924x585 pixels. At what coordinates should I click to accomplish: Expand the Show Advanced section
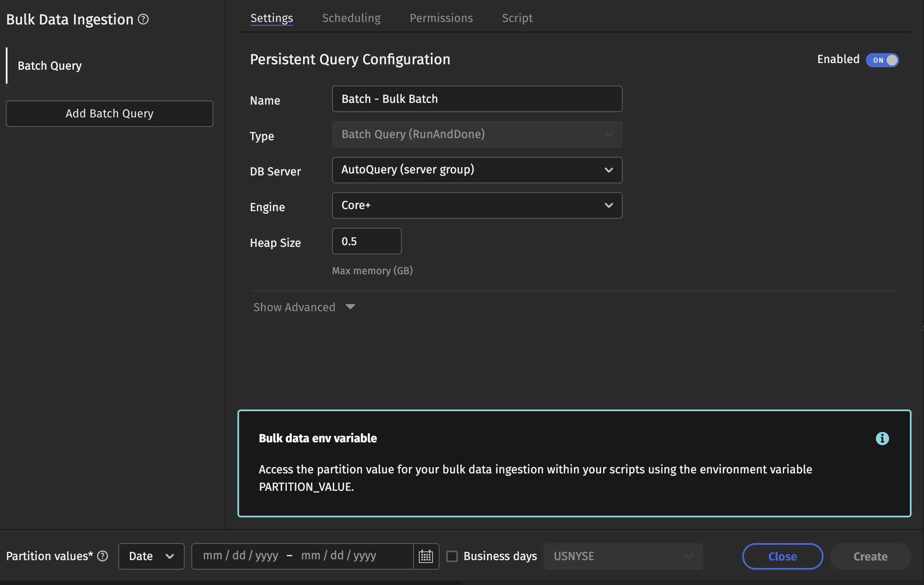coord(304,307)
